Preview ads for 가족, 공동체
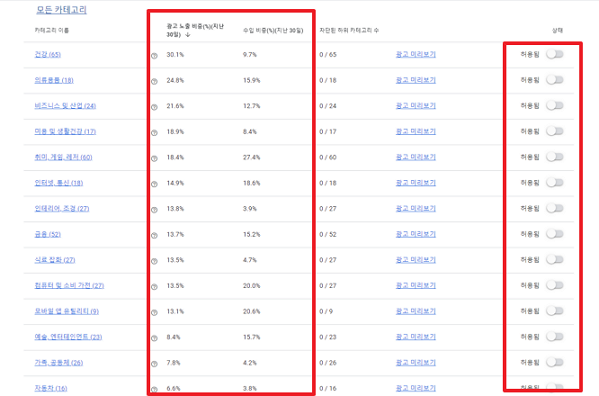Screen dimensions: 599x396 click(416, 362)
